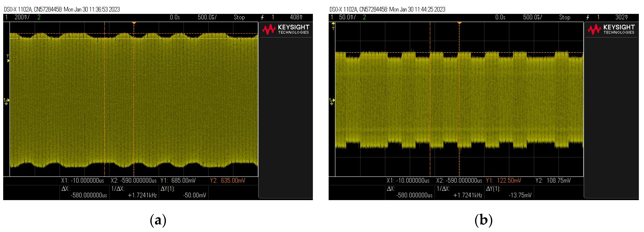The image size is (644, 232).
Task: Click the channel 1 ground marker in scope (b)
Action: pos(332,101)
